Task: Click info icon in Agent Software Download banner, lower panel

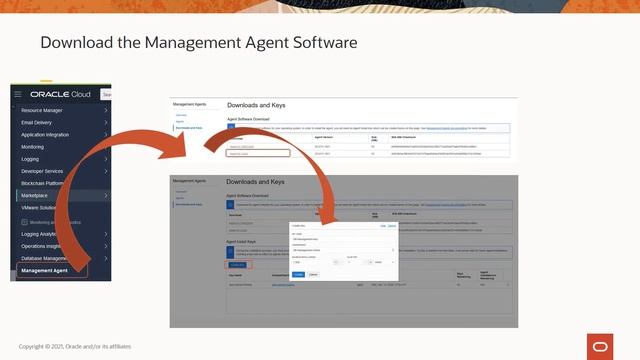Action: (230, 204)
